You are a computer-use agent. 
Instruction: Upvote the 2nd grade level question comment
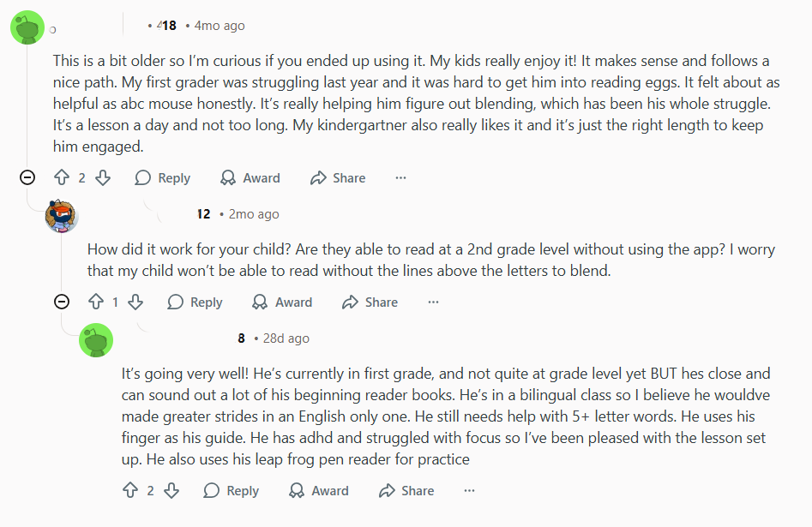(x=95, y=302)
